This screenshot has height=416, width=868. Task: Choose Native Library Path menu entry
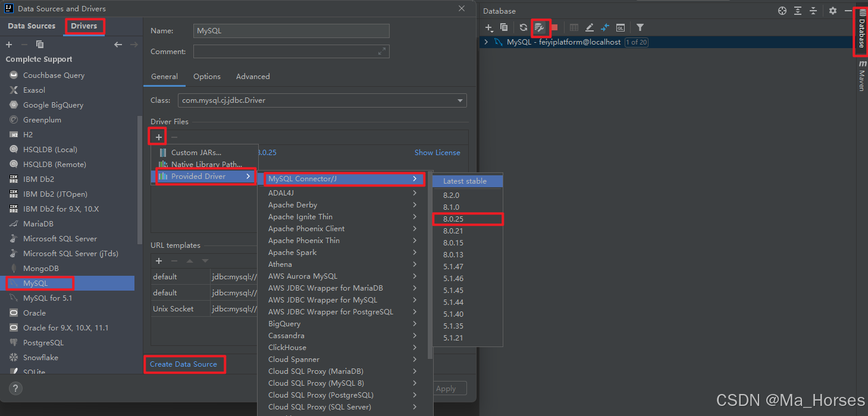tap(205, 164)
